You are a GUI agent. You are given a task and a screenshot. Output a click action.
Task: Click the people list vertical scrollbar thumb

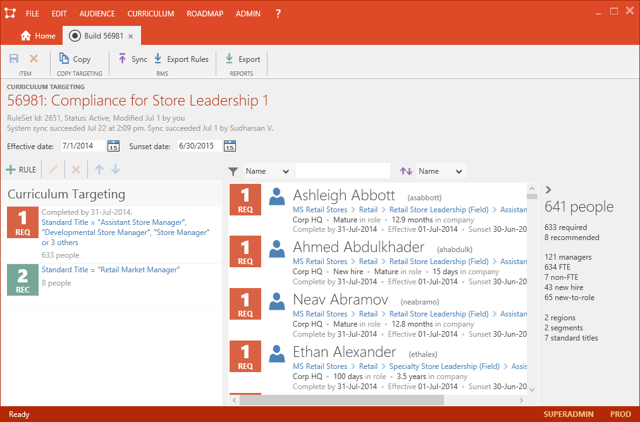(532, 196)
